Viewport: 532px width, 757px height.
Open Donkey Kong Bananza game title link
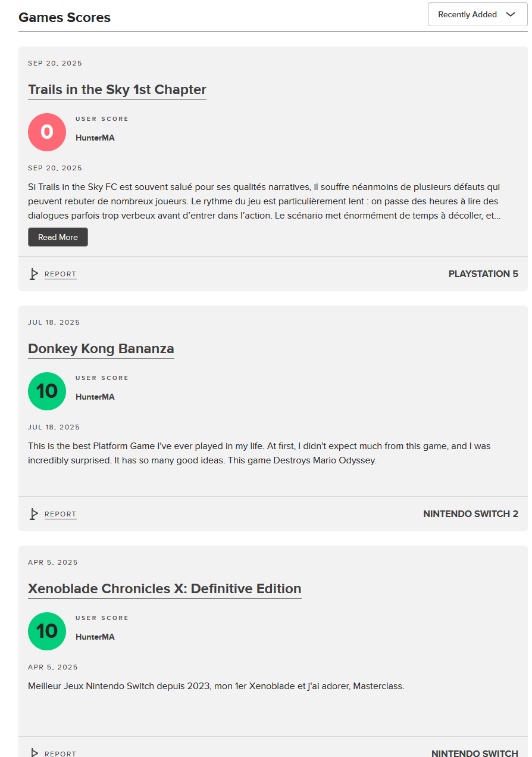point(101,349)
